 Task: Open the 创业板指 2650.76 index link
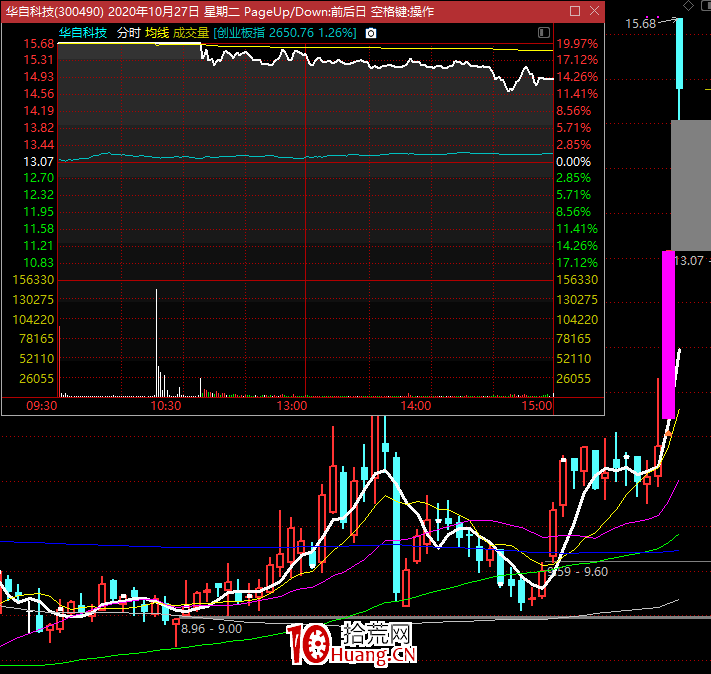click(x=285, y=33)
